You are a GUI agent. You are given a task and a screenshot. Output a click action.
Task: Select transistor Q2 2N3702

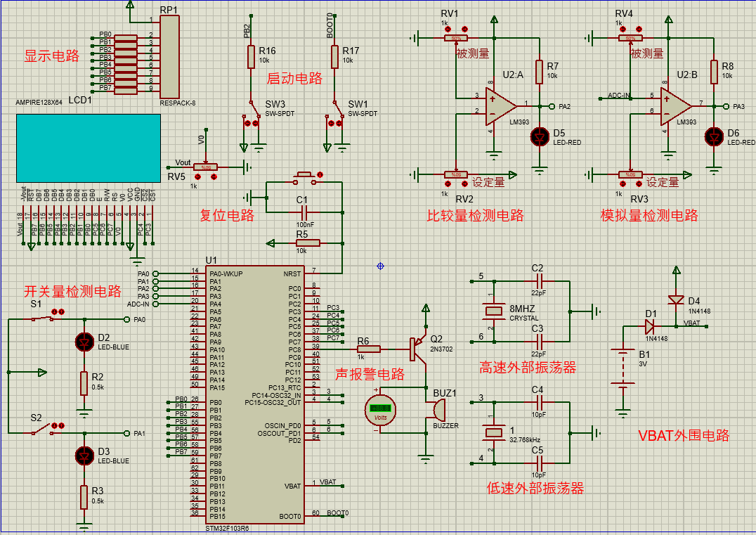tap(417, 349)
